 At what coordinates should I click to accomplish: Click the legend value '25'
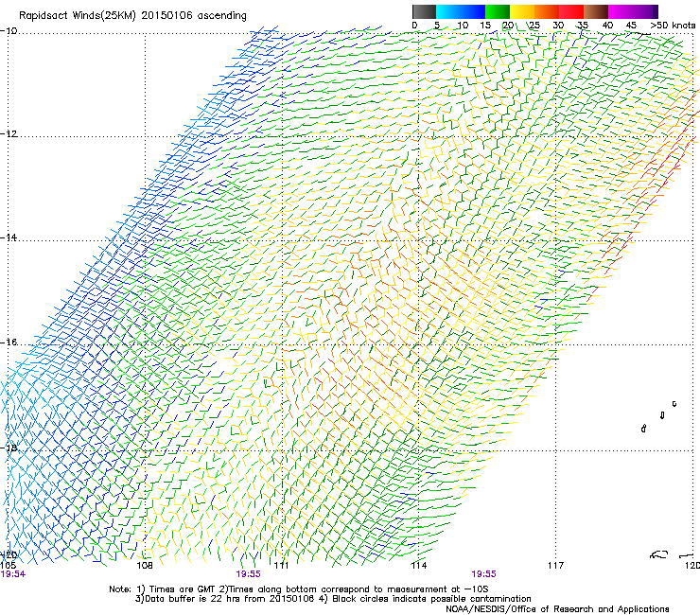point(534,26)
